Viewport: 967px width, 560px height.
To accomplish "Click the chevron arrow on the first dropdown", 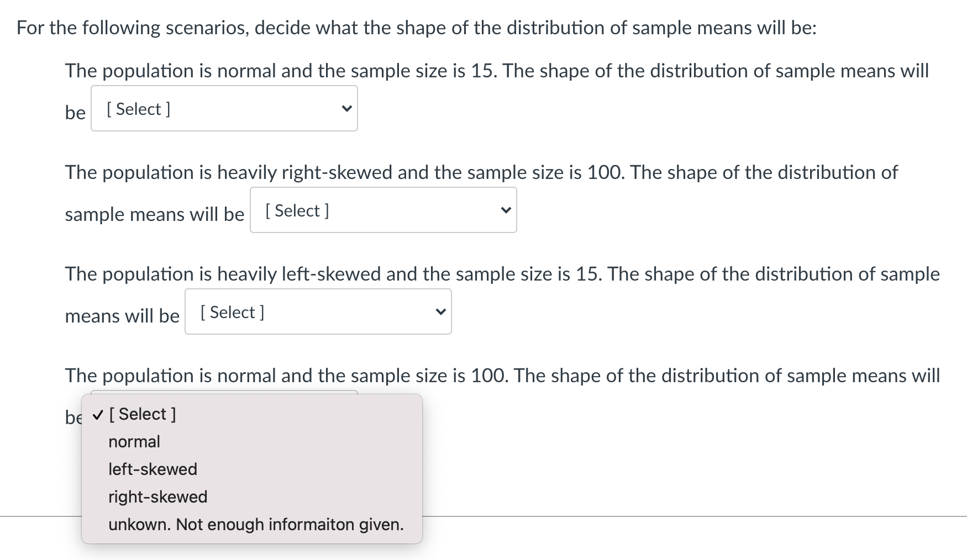I will pyautogui.click(x=346, y=108).
